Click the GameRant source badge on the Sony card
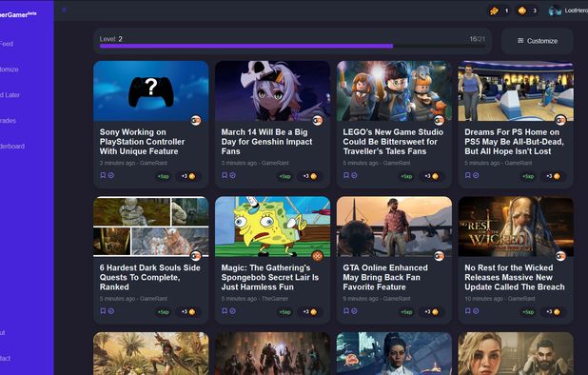 196,120
